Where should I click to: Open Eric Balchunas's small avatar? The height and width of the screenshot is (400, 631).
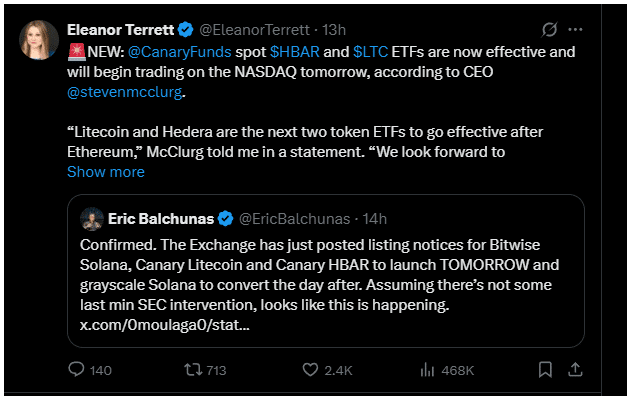92,218
